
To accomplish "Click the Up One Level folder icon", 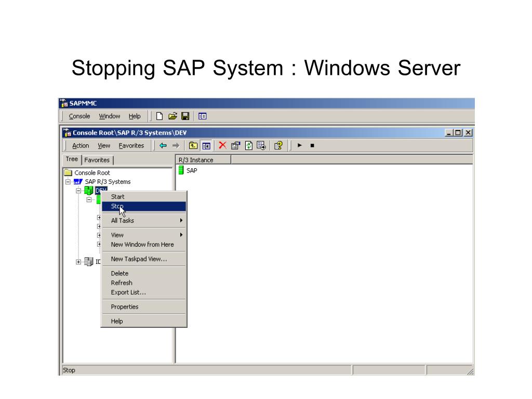I will point(193,145).
